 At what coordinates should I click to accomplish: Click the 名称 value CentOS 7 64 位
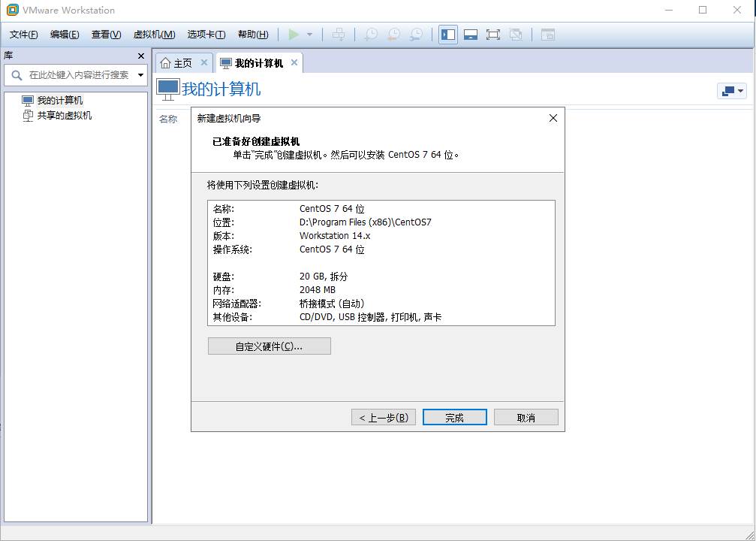tap(332, 209)
